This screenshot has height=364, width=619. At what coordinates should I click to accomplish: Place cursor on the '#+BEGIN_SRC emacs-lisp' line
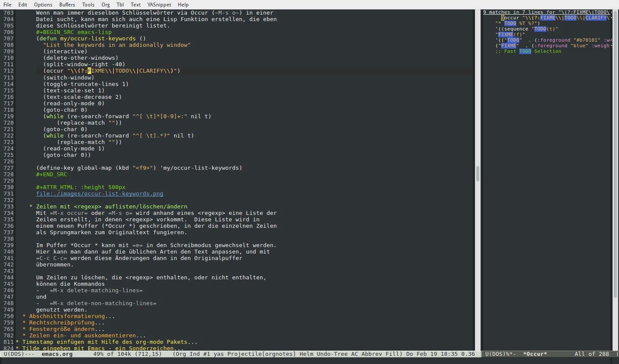pos(74,32)
